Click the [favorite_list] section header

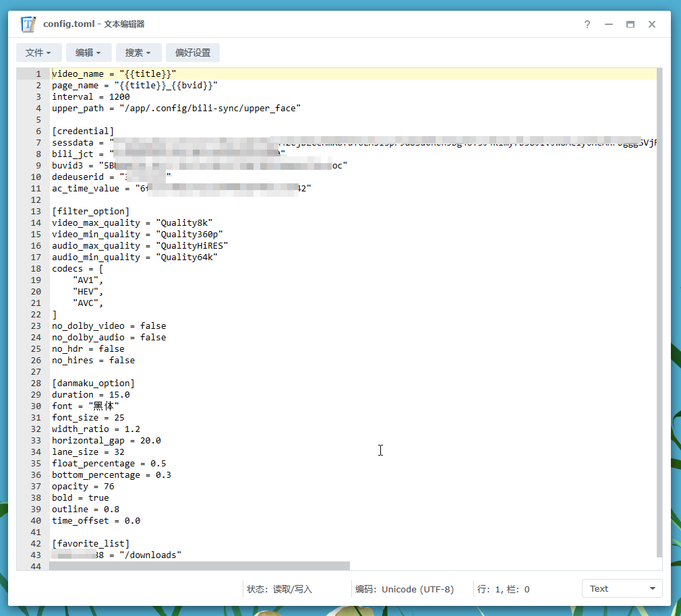pyautogui.click(x=90, y=544)
